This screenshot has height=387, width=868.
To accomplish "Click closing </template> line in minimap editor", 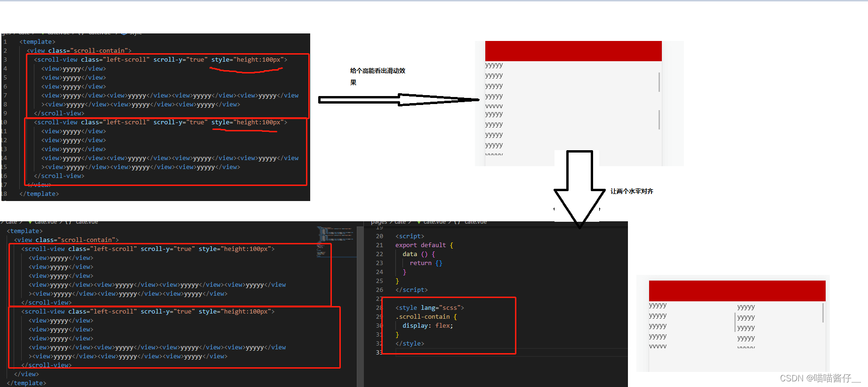I will pyautogui.click(x=26, y=383).
